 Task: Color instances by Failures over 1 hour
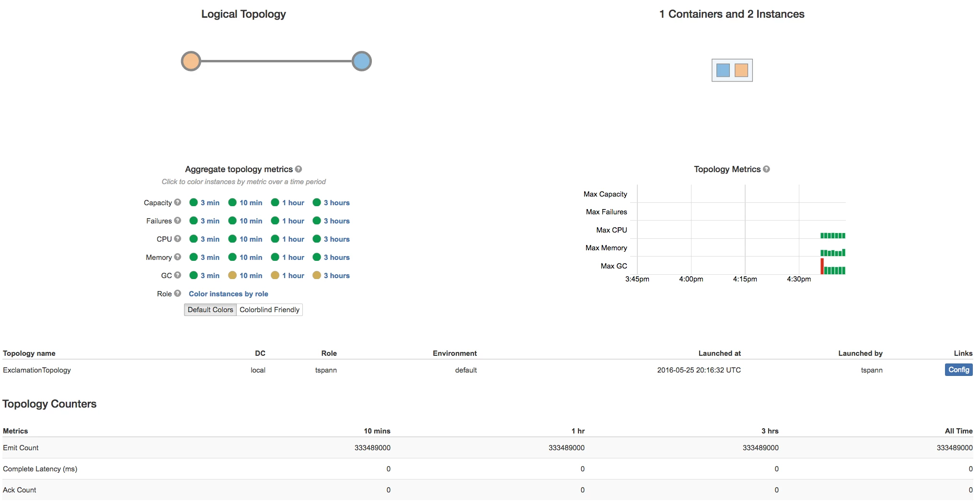(x=288, y=221)
